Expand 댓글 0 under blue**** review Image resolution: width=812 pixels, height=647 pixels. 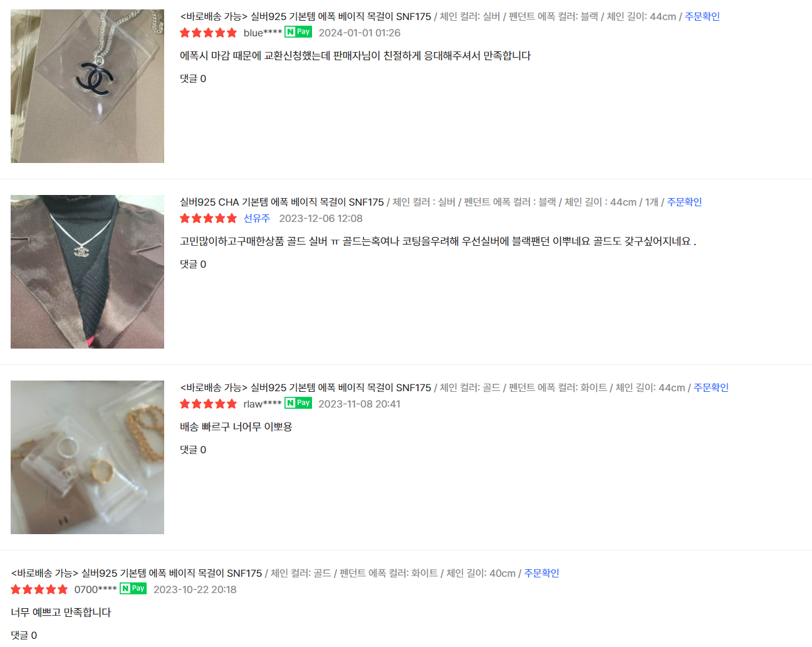(193, 78)
